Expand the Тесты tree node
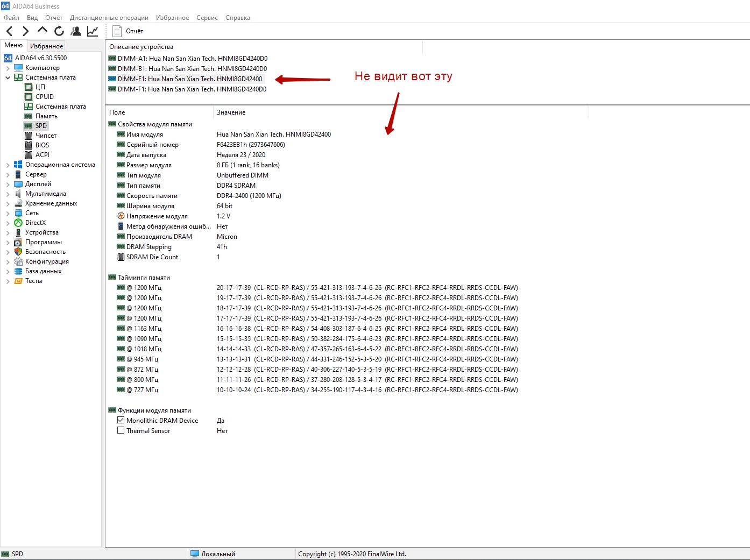Screen dimensions: 750x560 coord(8,281)
